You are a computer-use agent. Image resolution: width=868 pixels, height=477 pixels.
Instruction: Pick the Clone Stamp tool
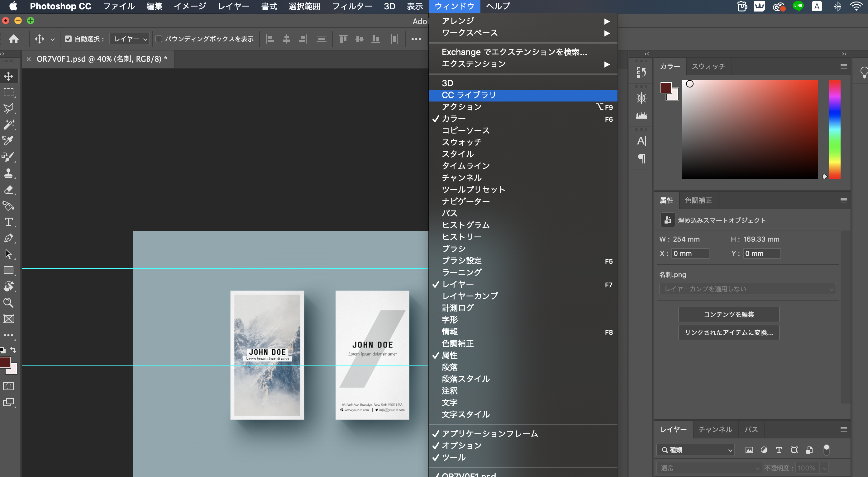pos(8,173)
